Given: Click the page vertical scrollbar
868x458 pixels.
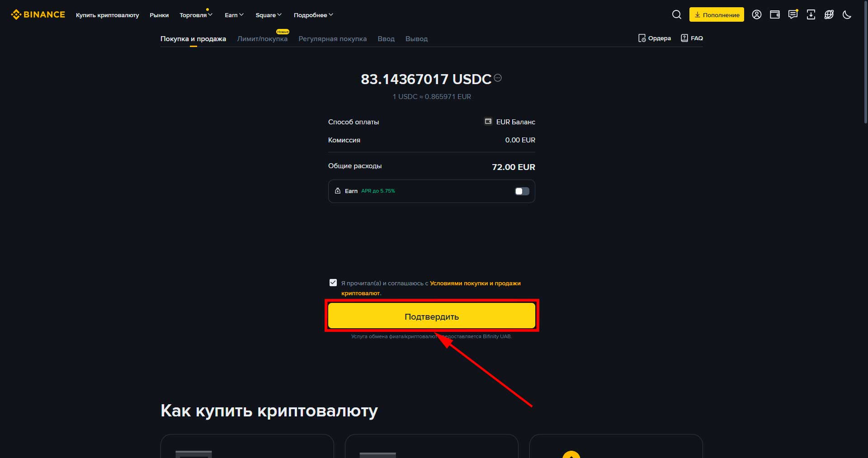Looking at the screenshot, I should pyautogui.click(x=865, y=61).
